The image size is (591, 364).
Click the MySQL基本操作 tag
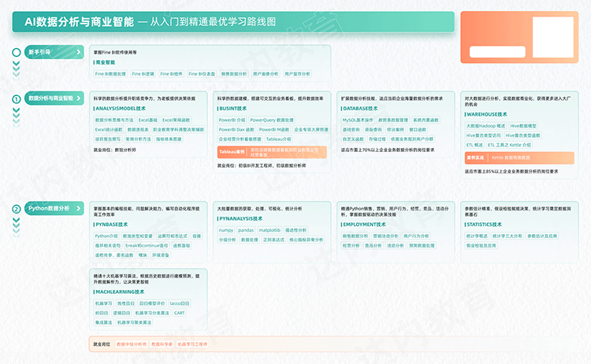tap(357, 121)
